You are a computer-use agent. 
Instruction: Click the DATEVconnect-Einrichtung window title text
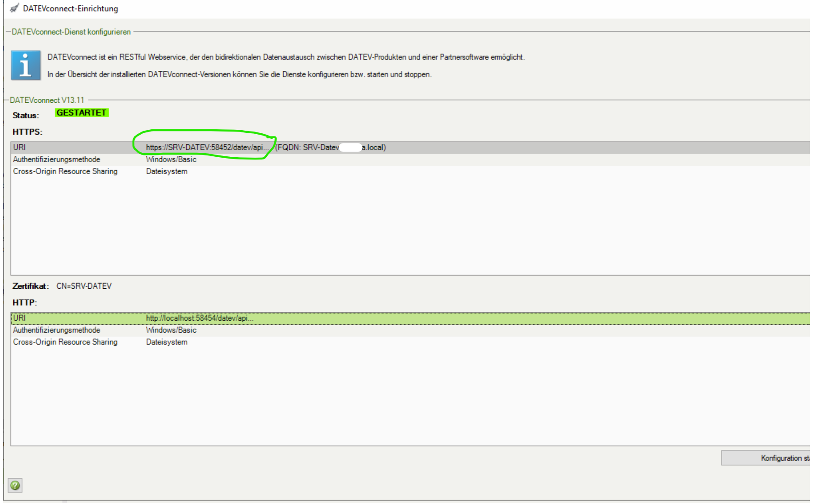pyautogui.click(x=70, y=8)
